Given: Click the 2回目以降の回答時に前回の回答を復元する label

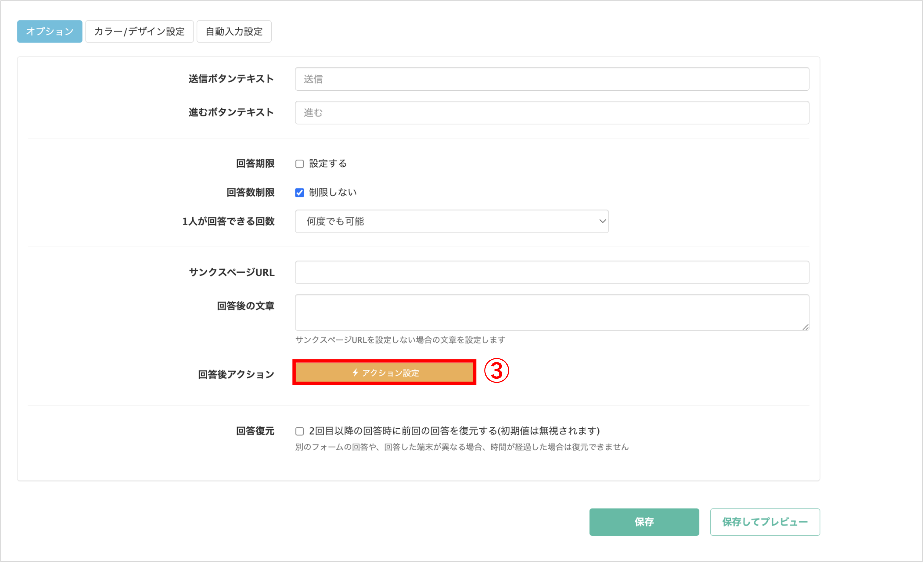Looking at the screenshot, I should 454,431.
